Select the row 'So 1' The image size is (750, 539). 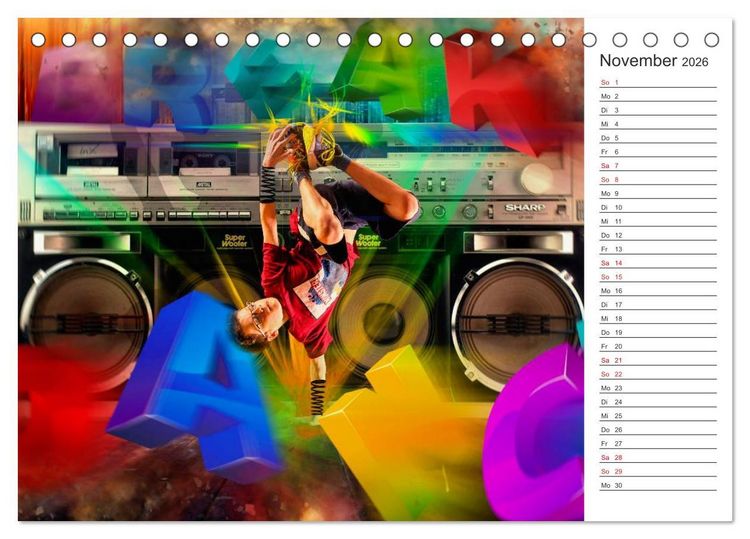coord(658,82)
